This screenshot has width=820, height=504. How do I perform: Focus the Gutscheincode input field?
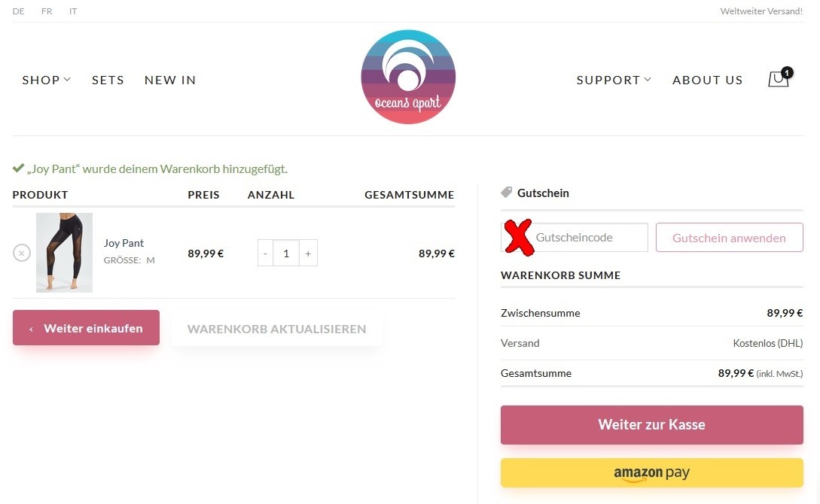(x=575, y=237)
